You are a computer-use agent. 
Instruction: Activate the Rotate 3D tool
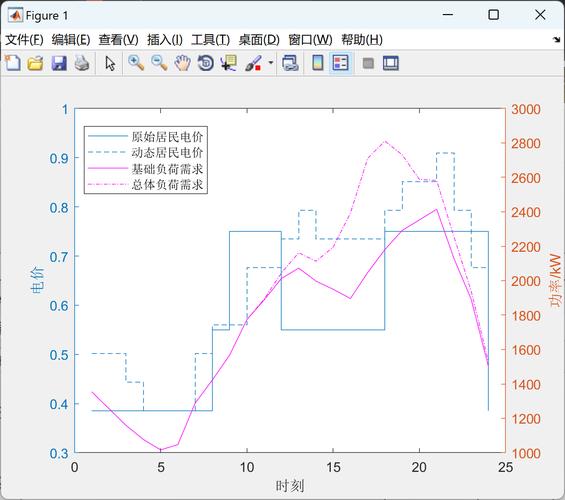206,63
